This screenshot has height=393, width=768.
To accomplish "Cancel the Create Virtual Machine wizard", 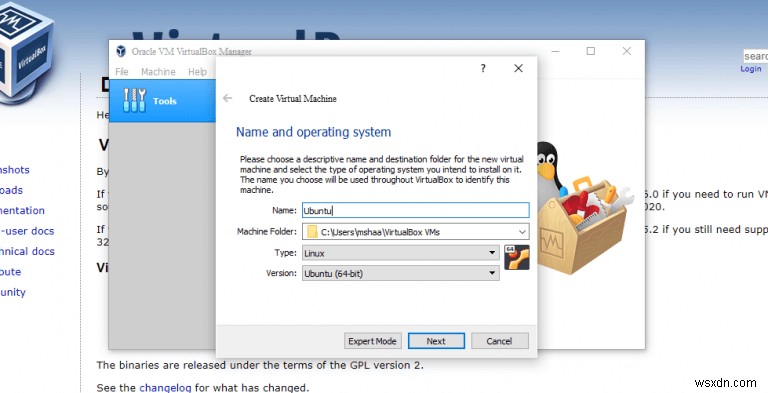I will point(500,341).
